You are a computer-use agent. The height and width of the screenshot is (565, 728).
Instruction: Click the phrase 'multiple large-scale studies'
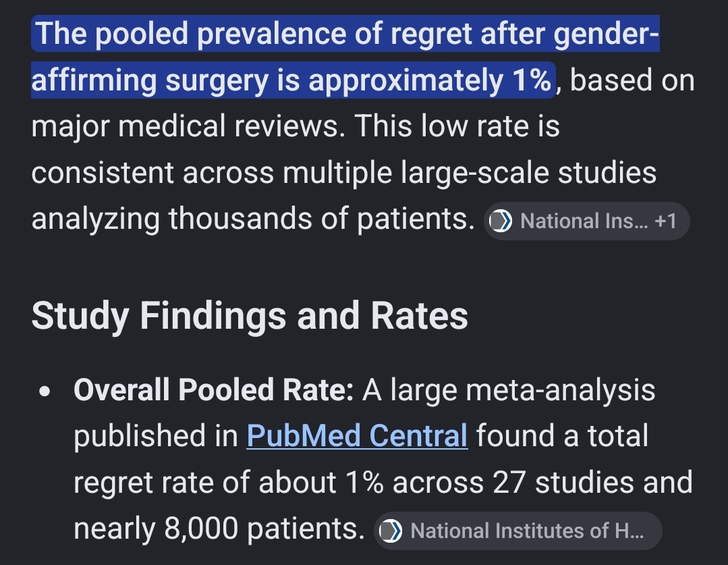click(x=470, y=173)
